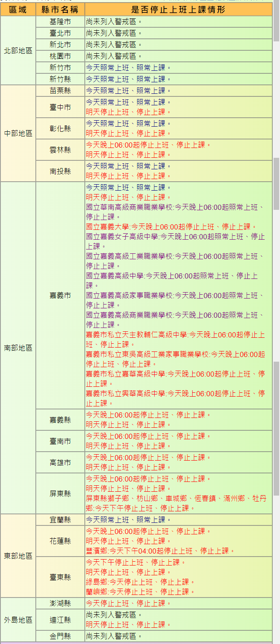Click the 縣市名稱 column header

(60, 9)
